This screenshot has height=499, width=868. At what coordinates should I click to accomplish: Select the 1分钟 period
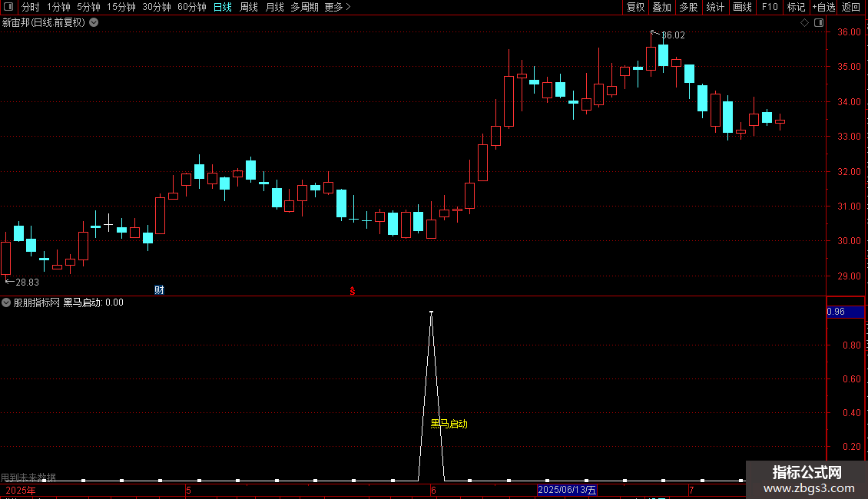[58, 7]
